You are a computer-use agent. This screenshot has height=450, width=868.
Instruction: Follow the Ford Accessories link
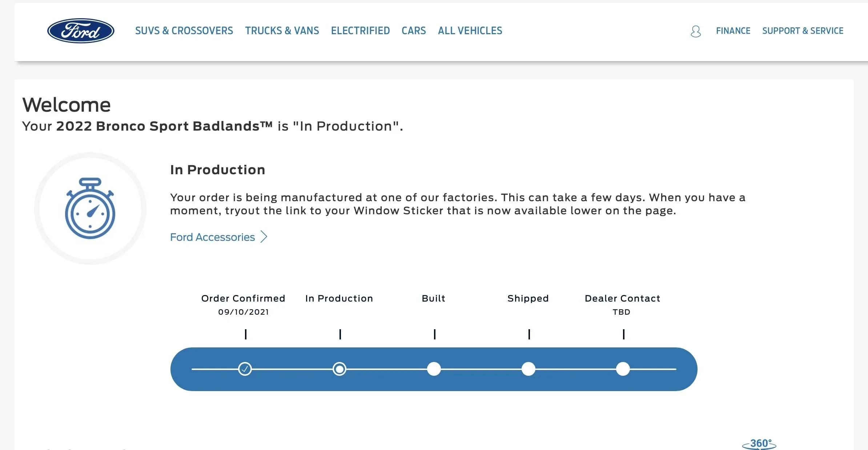[x=212, y=237]
